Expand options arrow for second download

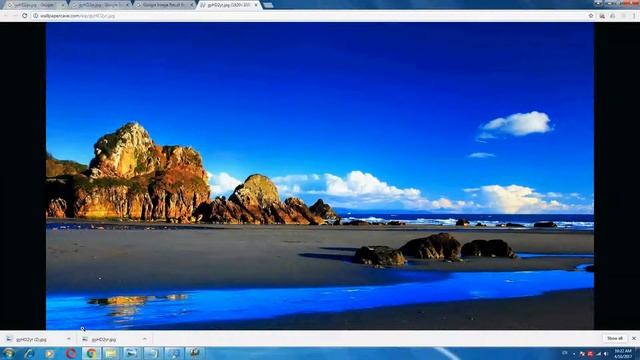144,339
